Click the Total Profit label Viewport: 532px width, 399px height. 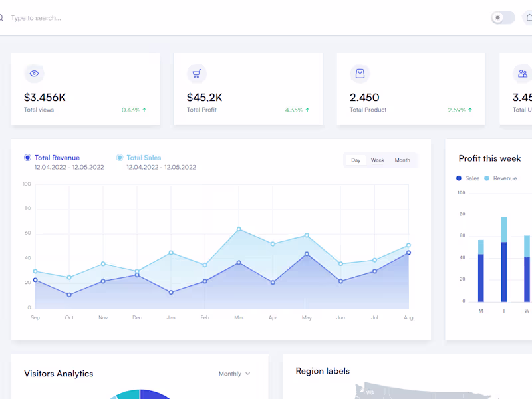(x=201, y=110)
